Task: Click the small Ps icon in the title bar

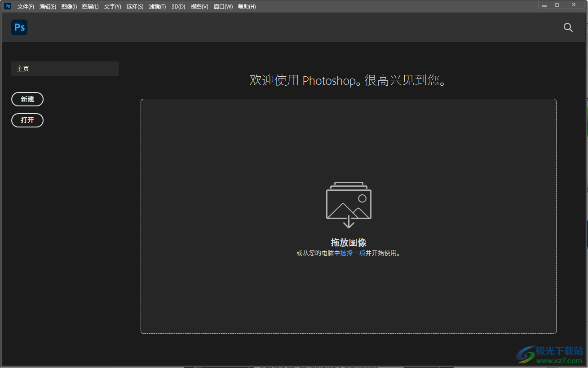Action: tap(7, 6)
